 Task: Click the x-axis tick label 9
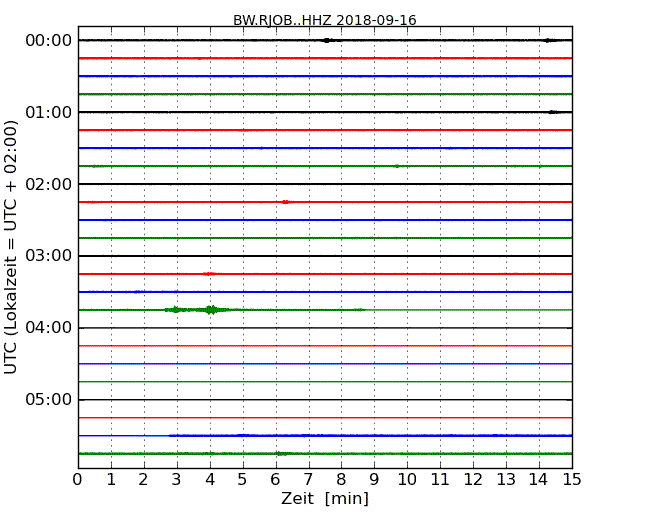click(374, 480)
